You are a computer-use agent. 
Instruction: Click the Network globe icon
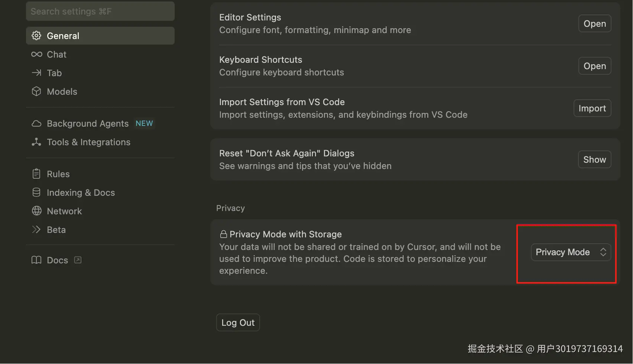pyautogui.click(x=36, y=211)
